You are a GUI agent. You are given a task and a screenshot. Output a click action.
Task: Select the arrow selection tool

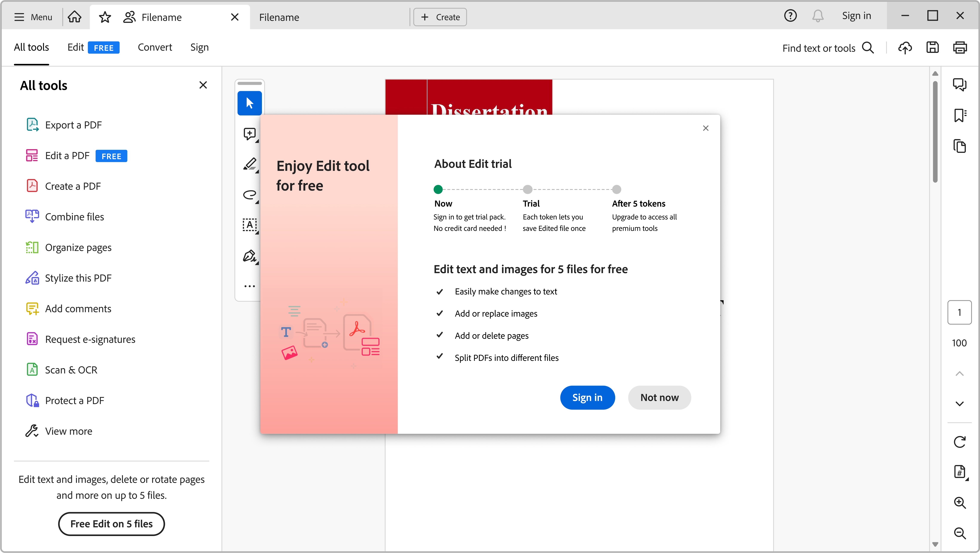[249, 103]
